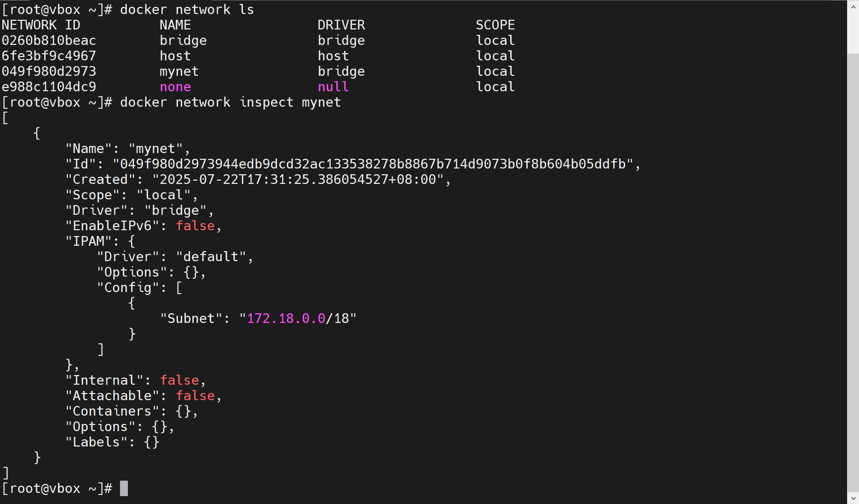Screen dimensions: 859x504
Task: Click the Created timestamp value
Action: point(297,180)
